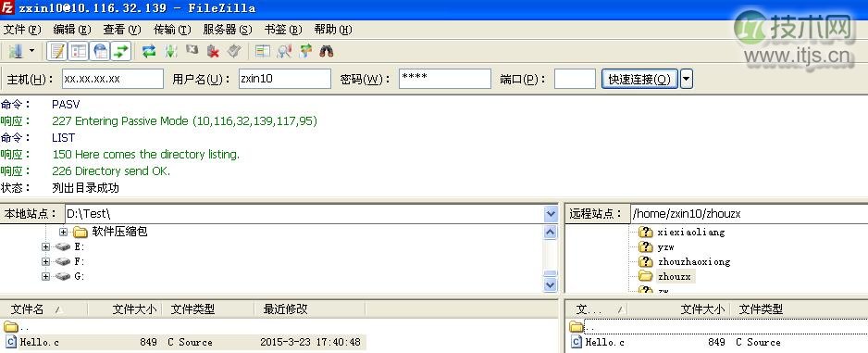
Task: Open the 编辑(E) menu
Action: tap(72, 30)
